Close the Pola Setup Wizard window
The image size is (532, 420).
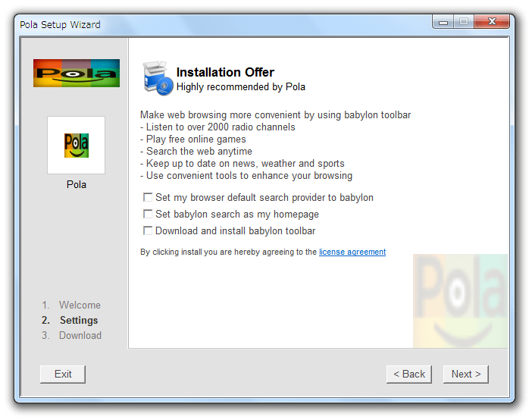[x=492, y=22]
